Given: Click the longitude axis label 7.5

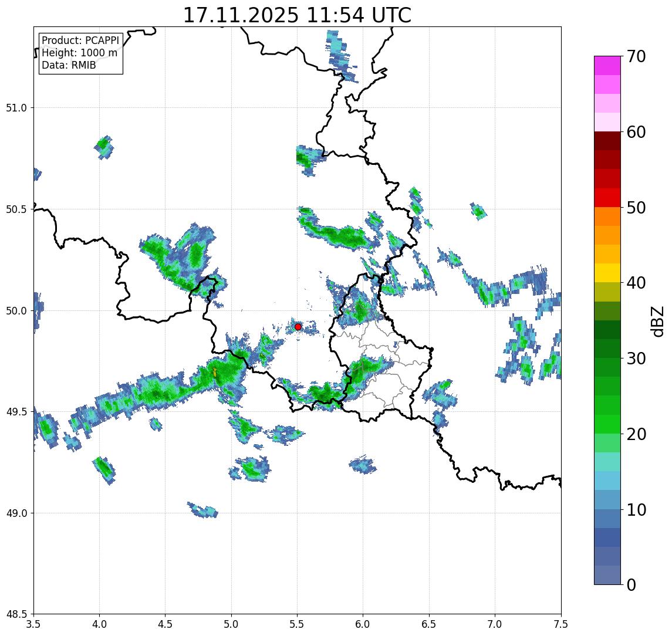Looking at the screenshot, I should pos(562,624).
